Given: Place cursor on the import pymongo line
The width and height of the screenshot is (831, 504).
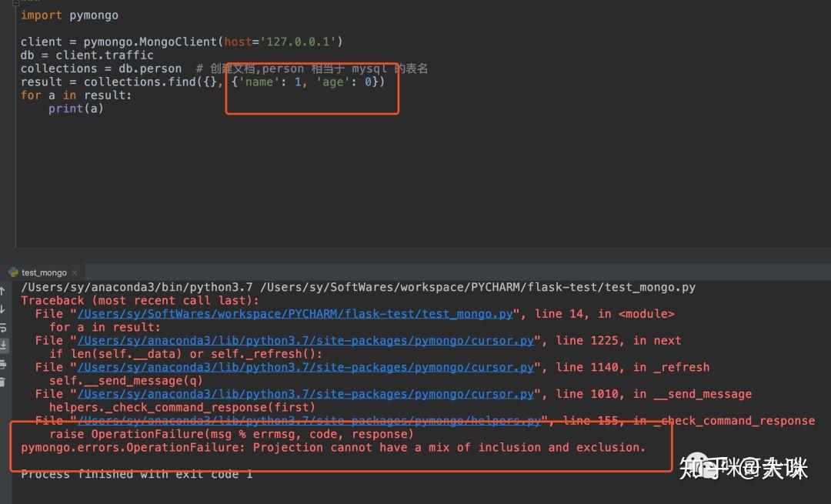Looking at the screenshot, I should 69,15.
